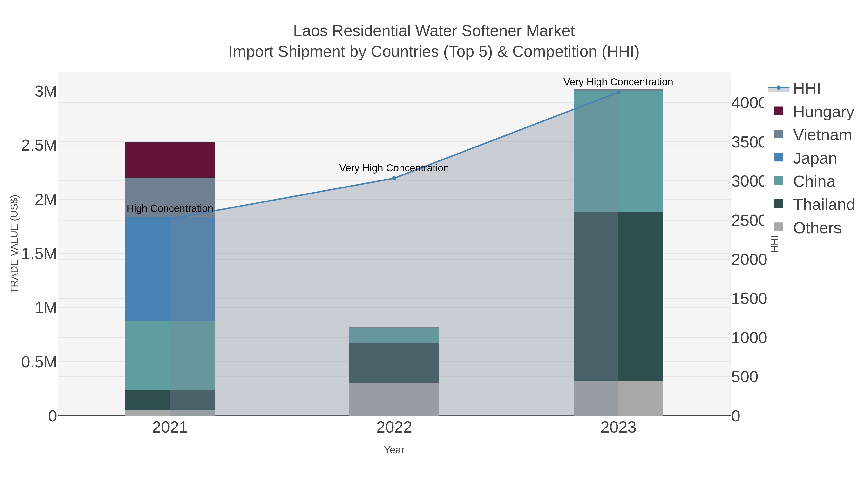Click the '500' HHI axis tick
The image size is (868, 488).
(x=745, y=377)
